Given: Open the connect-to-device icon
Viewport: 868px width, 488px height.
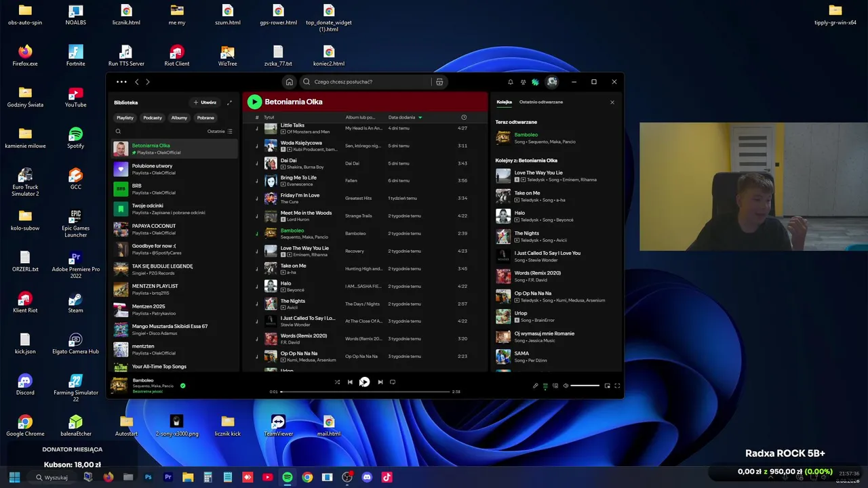Looking at the screenshot, I should point(555,386).
